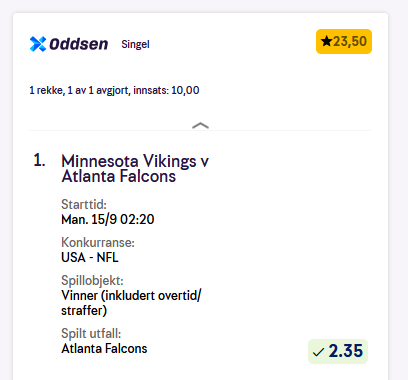Viewport: 408px width, 380px height.
Task: Click the green checkmark beside 2.35
Action: point(319,352)
